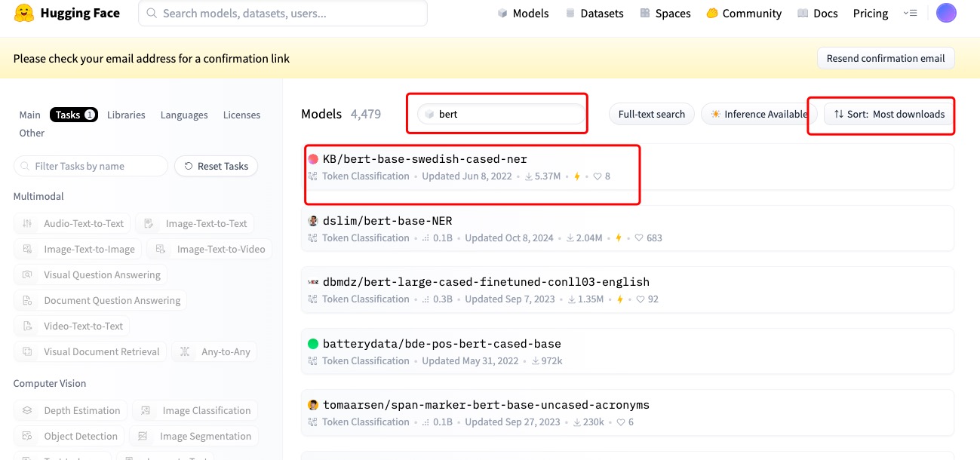Click the Image Segmentation icon

(143, 437)
